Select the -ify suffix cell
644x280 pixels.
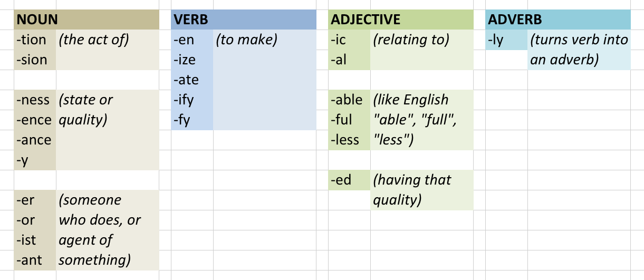pos(192,100)
